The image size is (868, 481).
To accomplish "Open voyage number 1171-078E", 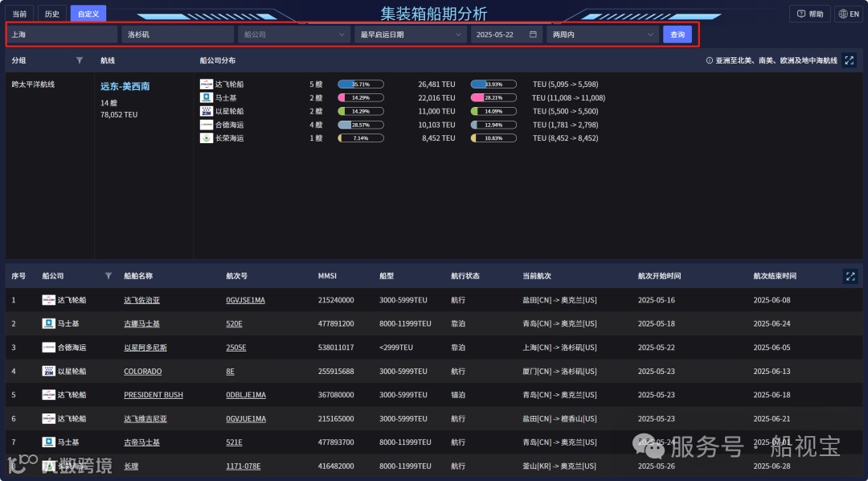I will click(x=244, y=467).
